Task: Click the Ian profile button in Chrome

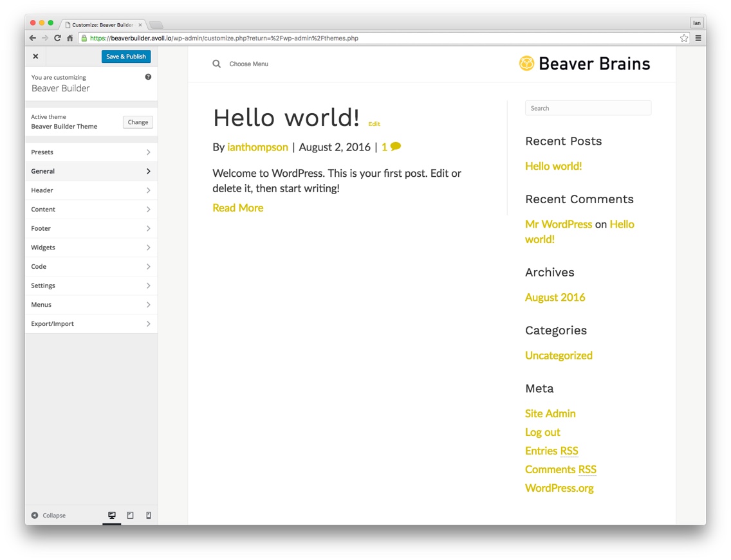Action: 696,23
